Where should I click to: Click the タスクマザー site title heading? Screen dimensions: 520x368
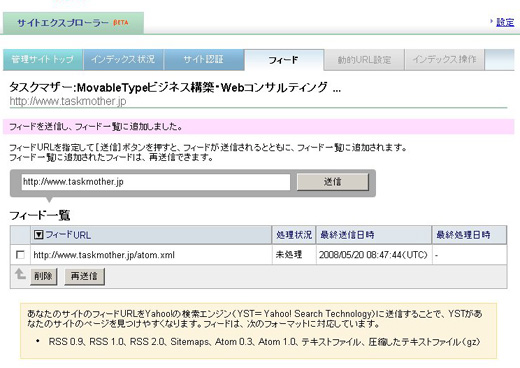click(175, 88)
